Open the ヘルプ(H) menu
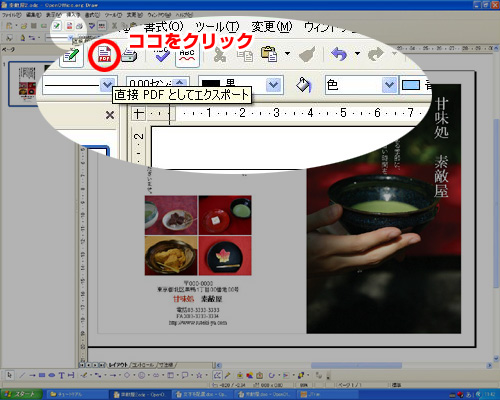 (x=184, y=15)
